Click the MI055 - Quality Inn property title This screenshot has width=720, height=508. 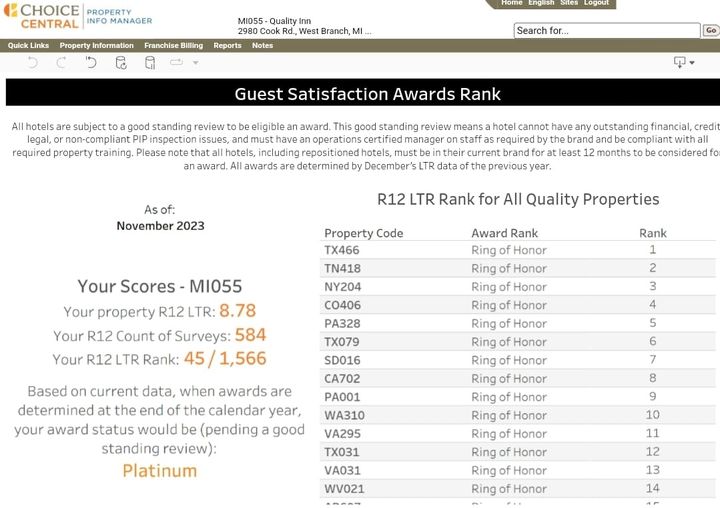coord(274,21)
